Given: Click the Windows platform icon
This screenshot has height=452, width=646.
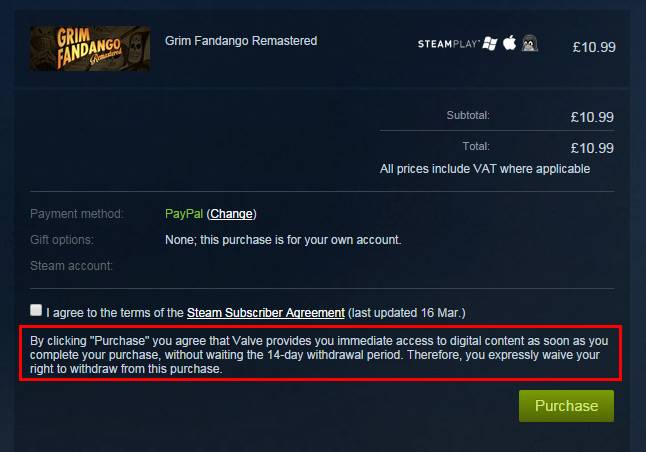Looking at the screenshot, I should (x=490, y=43).
